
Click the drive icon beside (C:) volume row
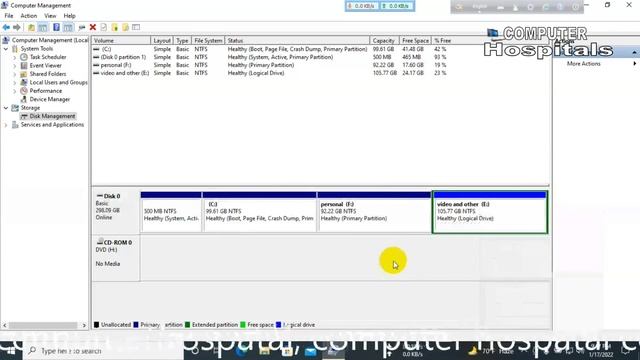[x=96, y=49]
